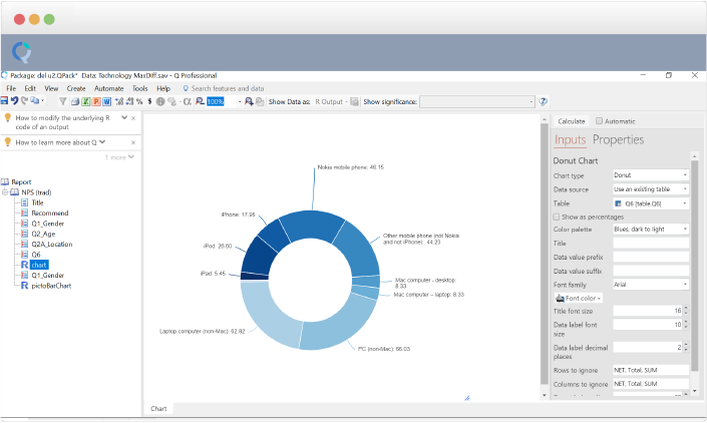Screen dimensions: 707x423
Task: Open the Help menu
Action: (x=163, y=88)
